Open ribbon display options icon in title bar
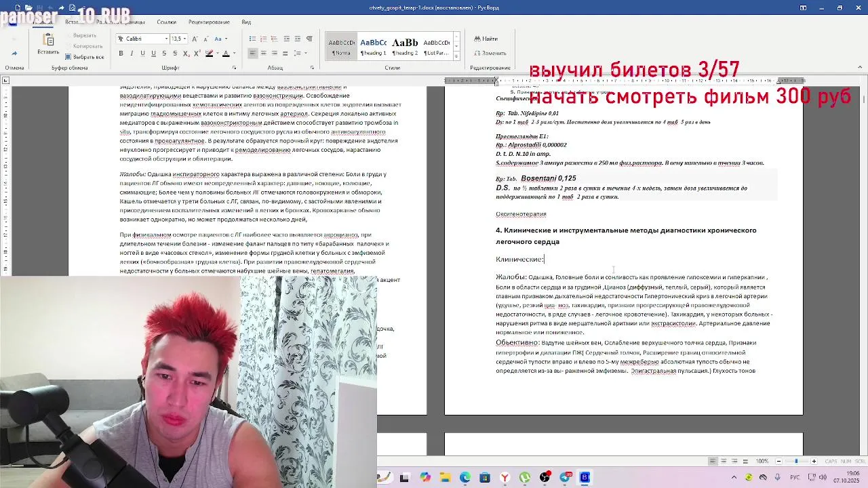 (803, 7)
